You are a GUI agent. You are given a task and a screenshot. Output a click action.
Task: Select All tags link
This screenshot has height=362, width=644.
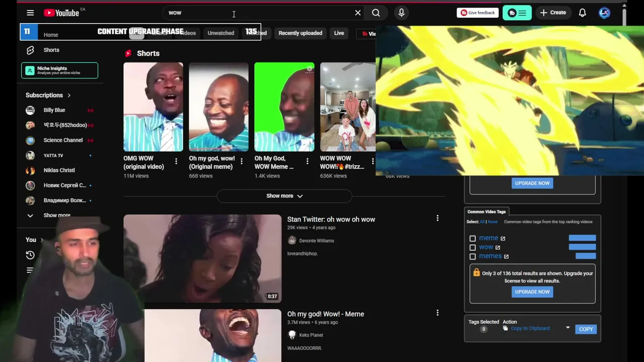coord(482,222)
